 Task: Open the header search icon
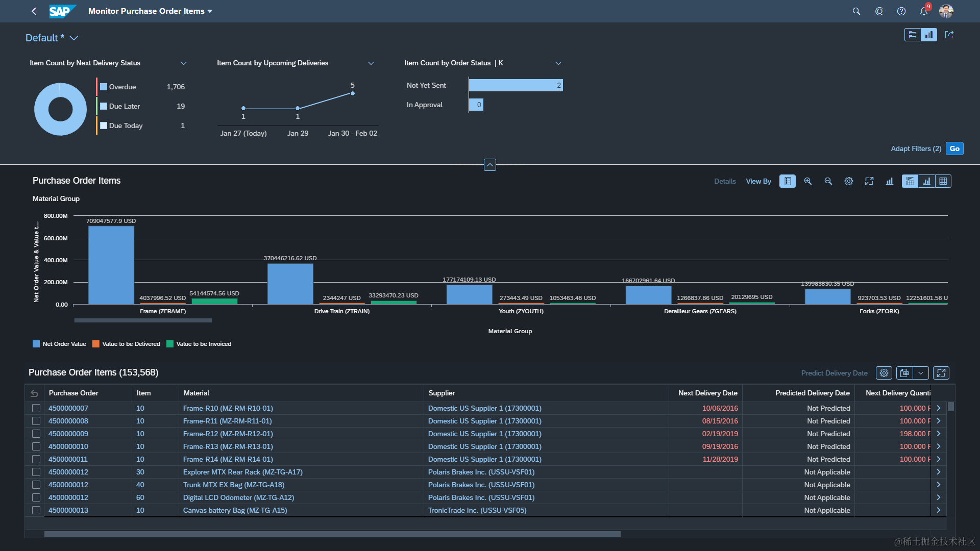coord(856,11)
